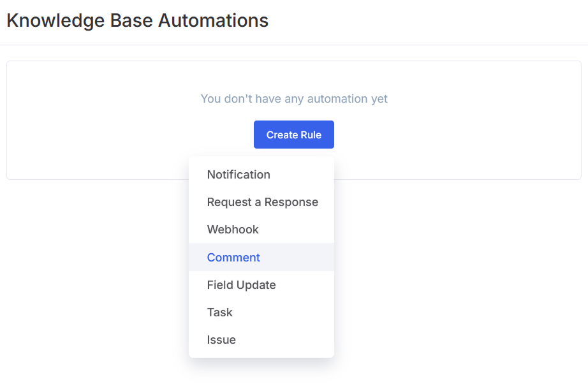Click the 'You don't have any automation yet' message
Image resolution: width=588 pixels, height=389 pixels.
[x=293, y=99]
